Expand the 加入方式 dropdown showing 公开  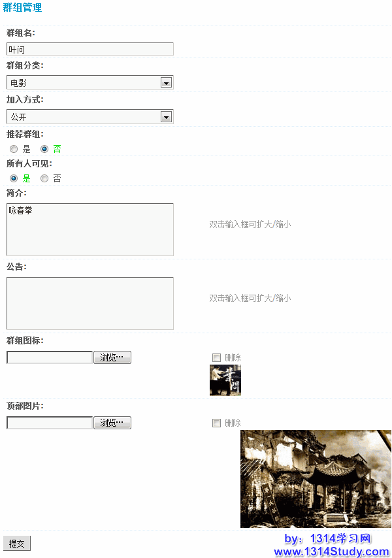tap(90, 117)
